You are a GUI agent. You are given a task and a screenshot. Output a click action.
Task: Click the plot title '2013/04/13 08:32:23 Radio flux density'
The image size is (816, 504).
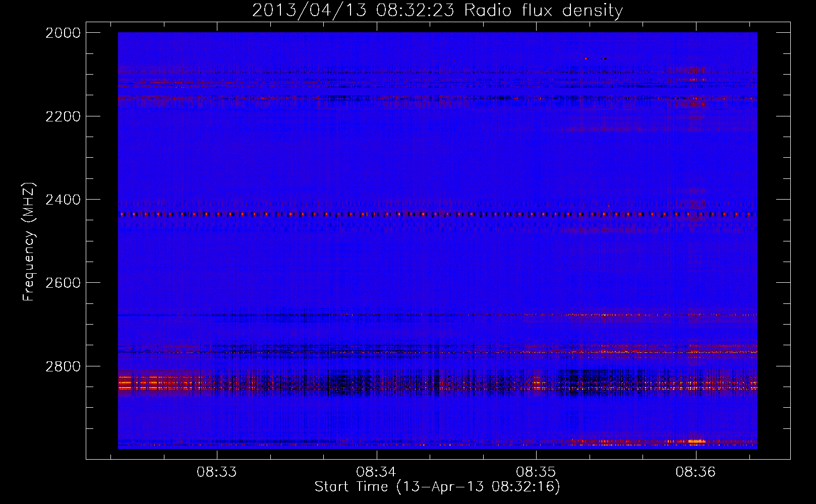pos(437,10)
